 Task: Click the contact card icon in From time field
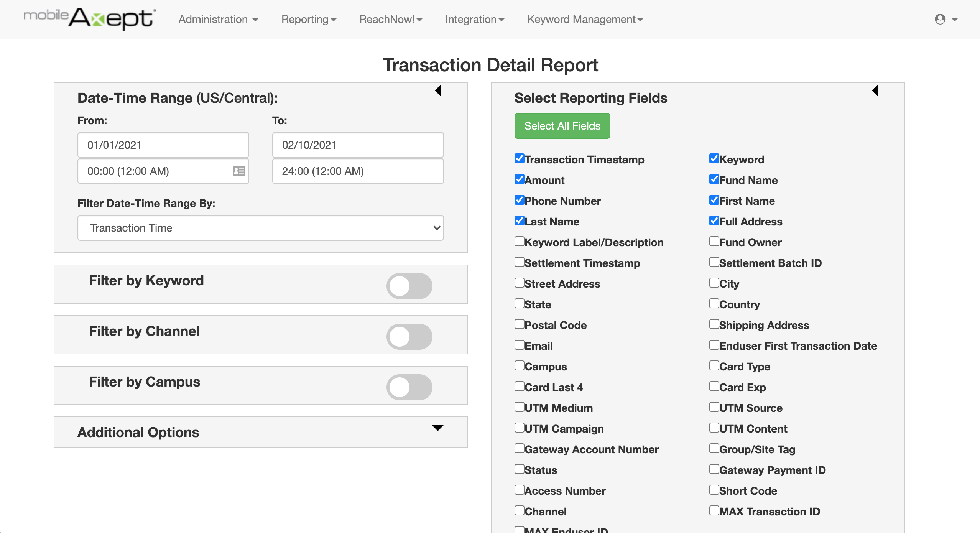(x=239, y=171)
